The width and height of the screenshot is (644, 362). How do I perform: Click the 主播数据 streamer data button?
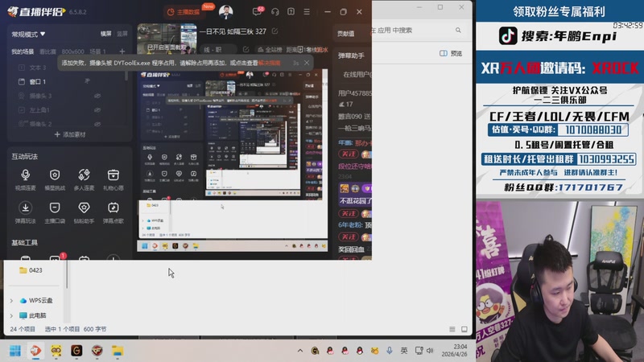pyautogui.click(x=184, y=12)
